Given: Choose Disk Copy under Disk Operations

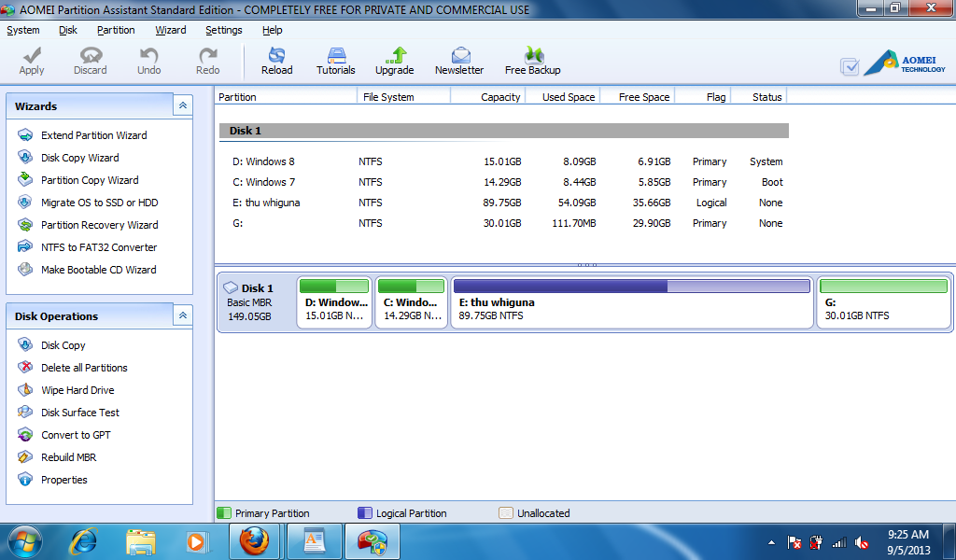Looking at the screenshot, I should (63, 345).
